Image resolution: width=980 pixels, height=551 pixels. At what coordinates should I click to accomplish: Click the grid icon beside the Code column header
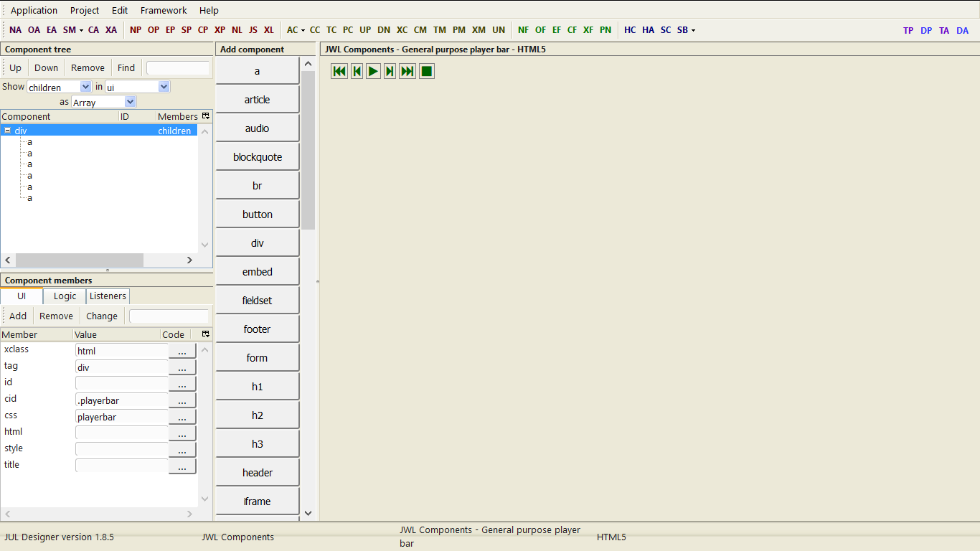(x=206, y=334)
